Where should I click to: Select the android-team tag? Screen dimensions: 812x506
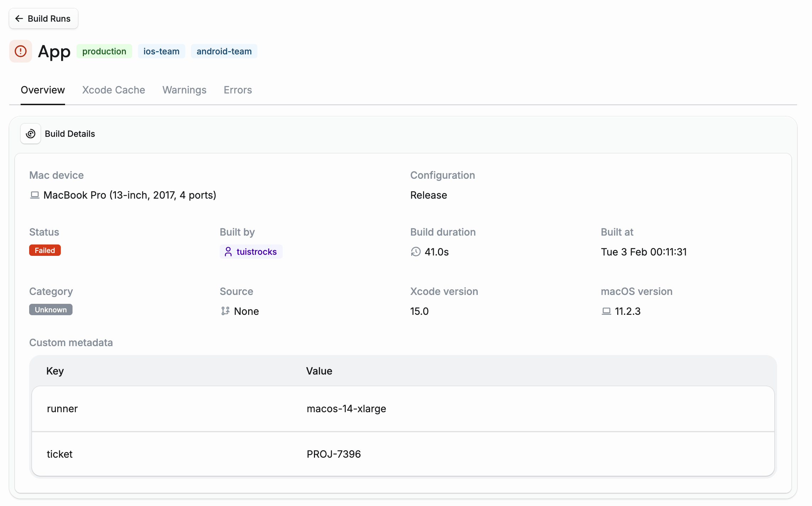[224, 51]
